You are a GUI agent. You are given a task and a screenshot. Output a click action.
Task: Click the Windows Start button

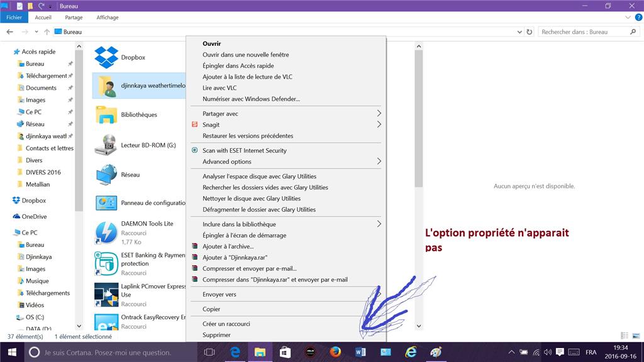12,352
